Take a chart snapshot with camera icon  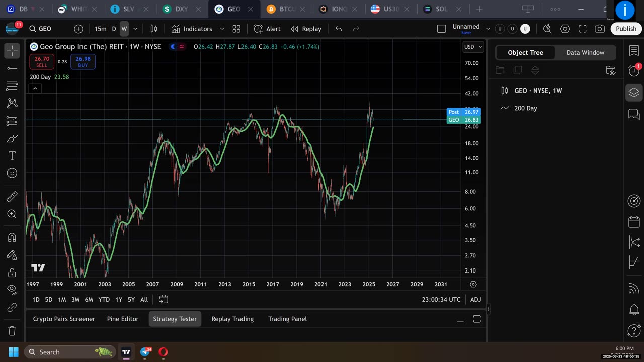599,29
